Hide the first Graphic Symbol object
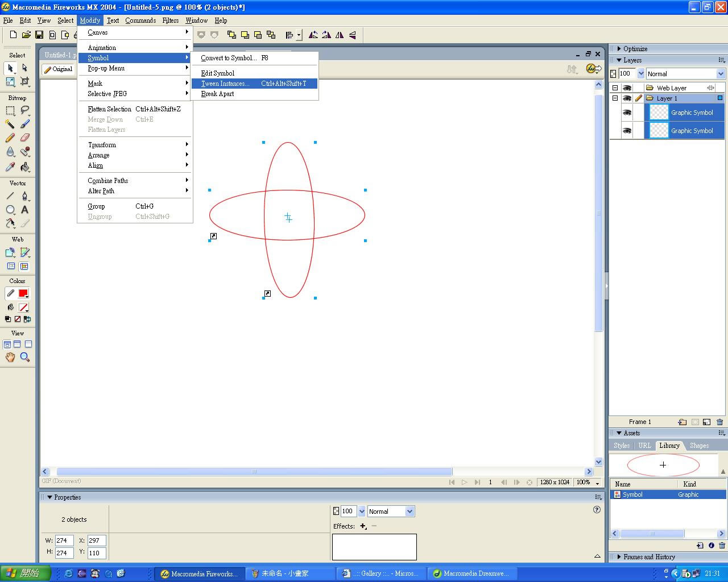Screen dimensions: 728x582 [x=627, y=113]
